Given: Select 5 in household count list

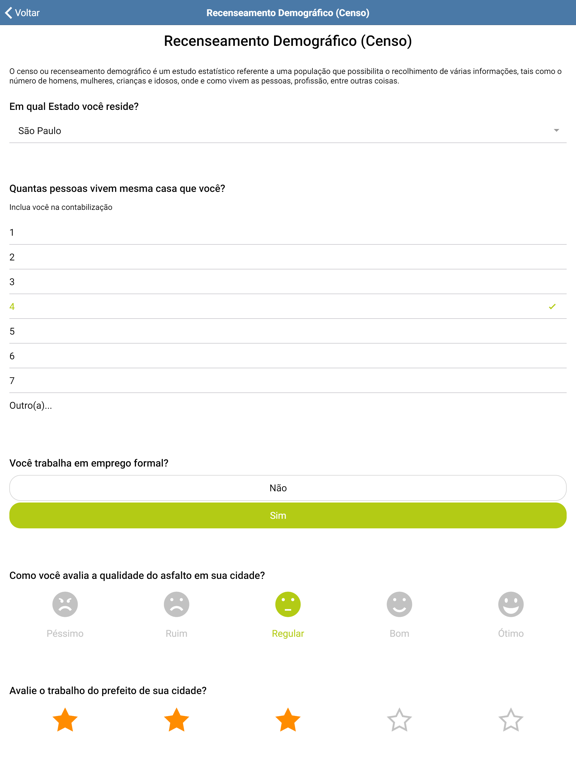Looking at the screenshot, I should pyautogui.click(x=288, y=331).
